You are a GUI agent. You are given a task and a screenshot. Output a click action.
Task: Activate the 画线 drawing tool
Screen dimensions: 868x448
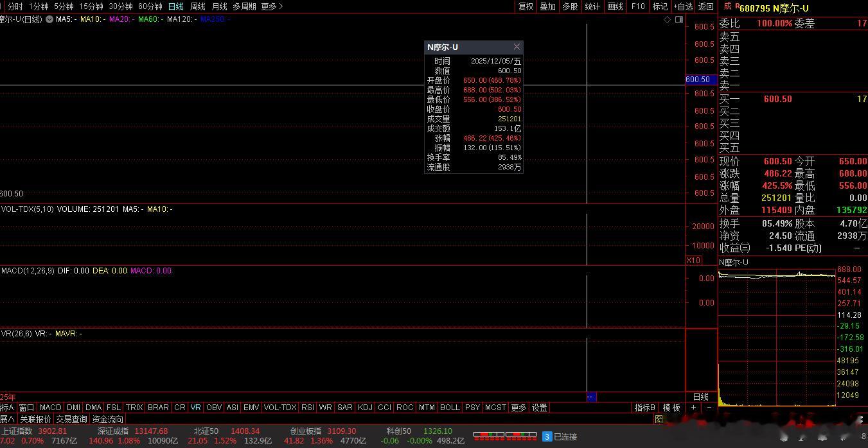pyautogui.click(x=615, y=6)
